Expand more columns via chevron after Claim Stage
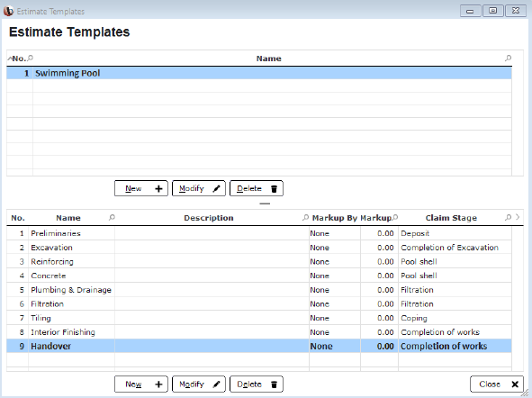This screenshot has width=532, height=398. click(x=518, y=217)
